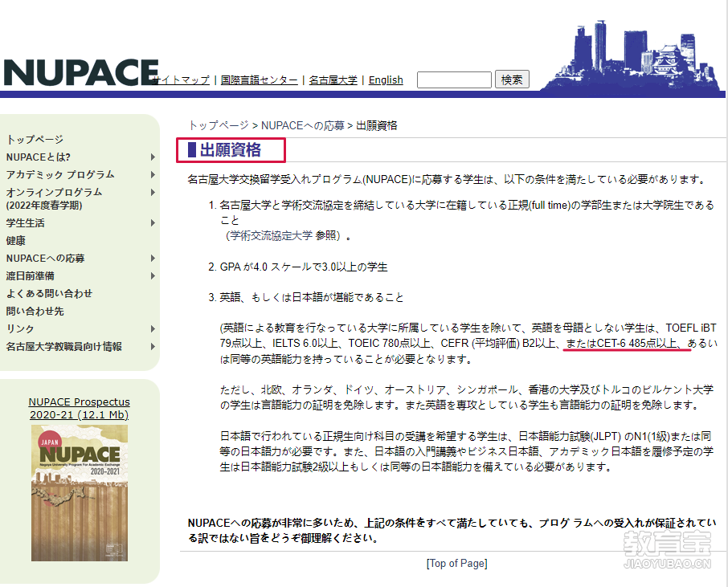Go to トップページ breadcrumb link

pyautogui.click(x=219, y=125)
